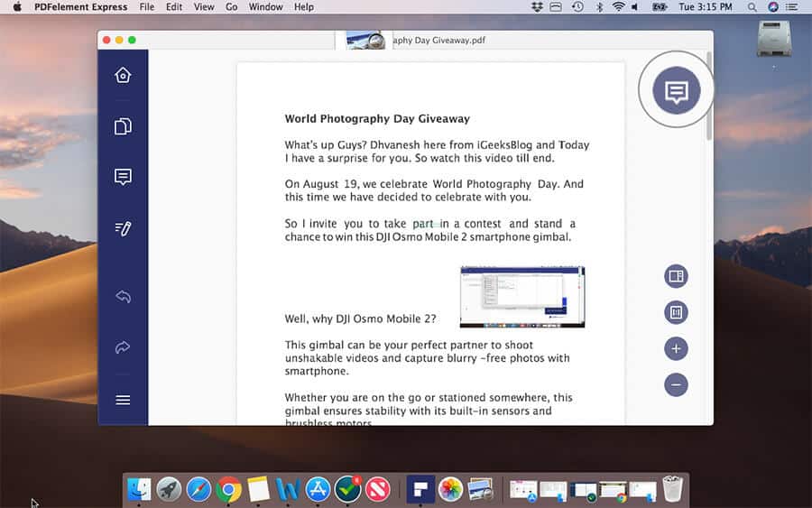The width and height of the screenshot is (812, 508).
Task: Click the Undo arrow in the sidebar
Action: (x=123, y=297)
